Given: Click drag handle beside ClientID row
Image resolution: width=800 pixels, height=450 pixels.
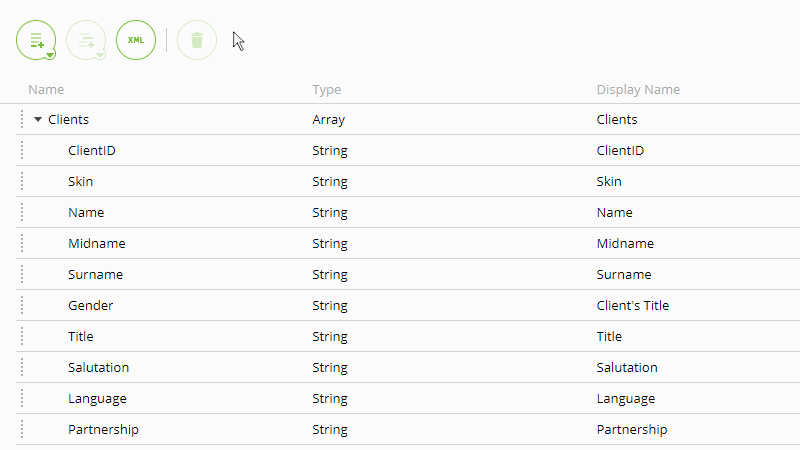Looking at the screenshot, I should point(22,151).
